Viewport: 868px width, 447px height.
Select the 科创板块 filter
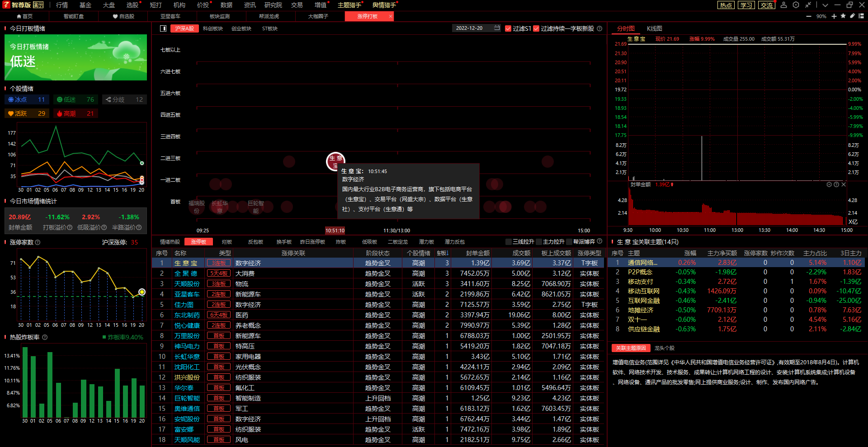point(213,28)
